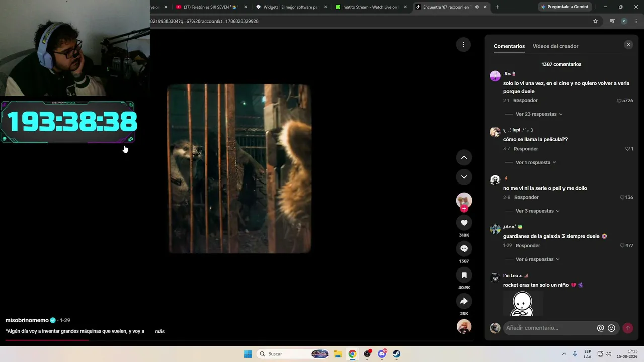This screenshot has height=362, width=644.
Task: Share the video with the arrow icon
Action: (x=464, y=301)
